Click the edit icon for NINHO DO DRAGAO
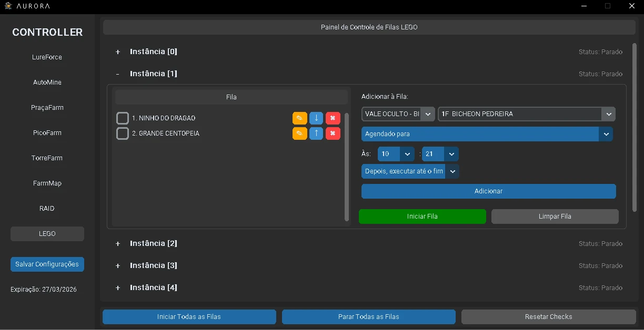 [x=299, y=118]
